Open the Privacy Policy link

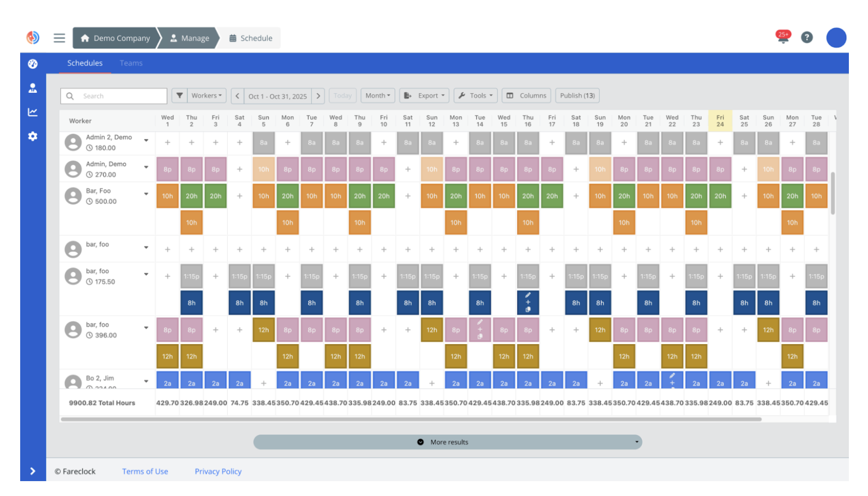click(x=218, y=472)
